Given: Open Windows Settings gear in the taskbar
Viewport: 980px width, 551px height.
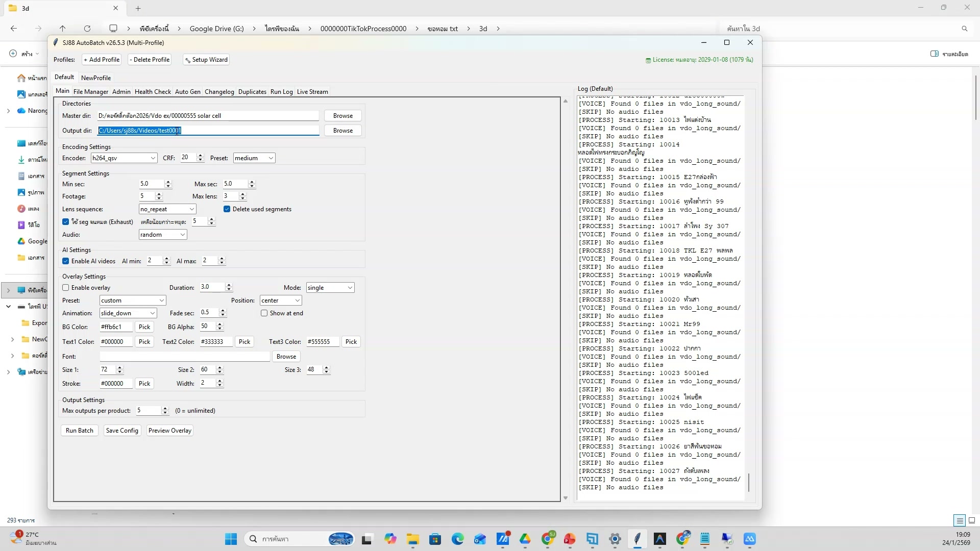Looking at the screenshot, I should click(x=615, y=539).
